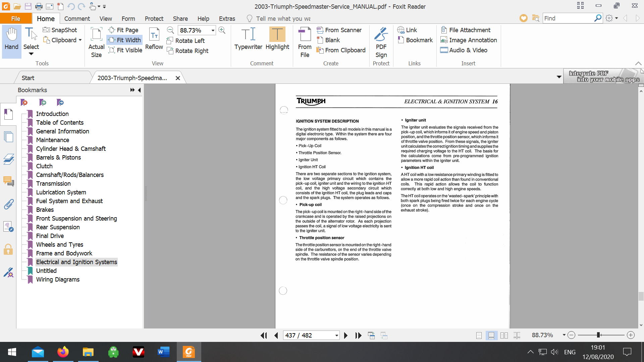Open the Share ribbon tab

pyautogui.click(x=180, y=18)
